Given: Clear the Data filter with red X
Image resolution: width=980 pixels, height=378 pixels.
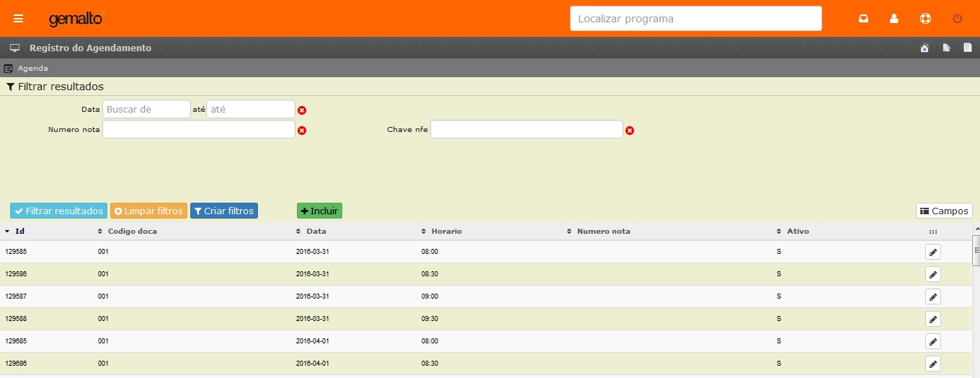Looking at the screenshot, I should [302, 110].
